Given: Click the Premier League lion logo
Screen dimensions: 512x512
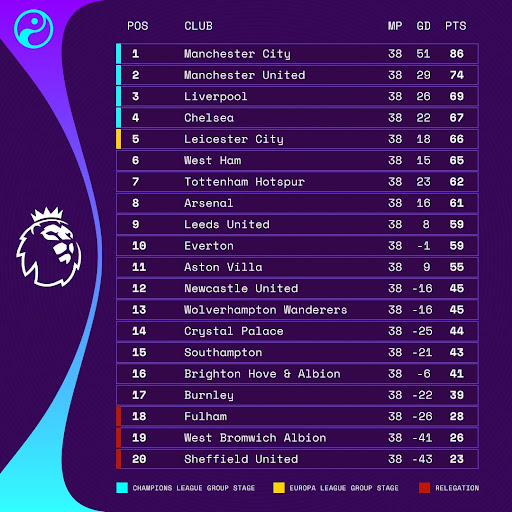Looking at the screenshot, I should coord(49,247).
